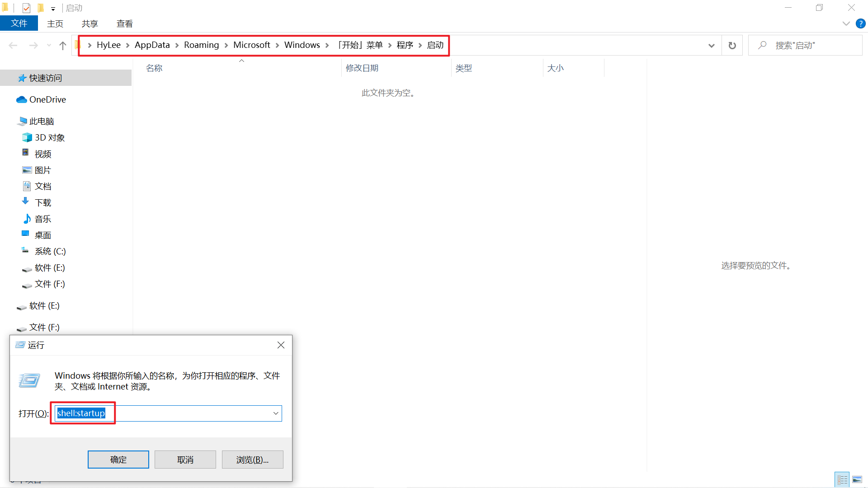The height and width of the screenshot is (488, 868).
Task: Open 软件 (E:) under 此电脑
Action: click(x=50, y=267)
